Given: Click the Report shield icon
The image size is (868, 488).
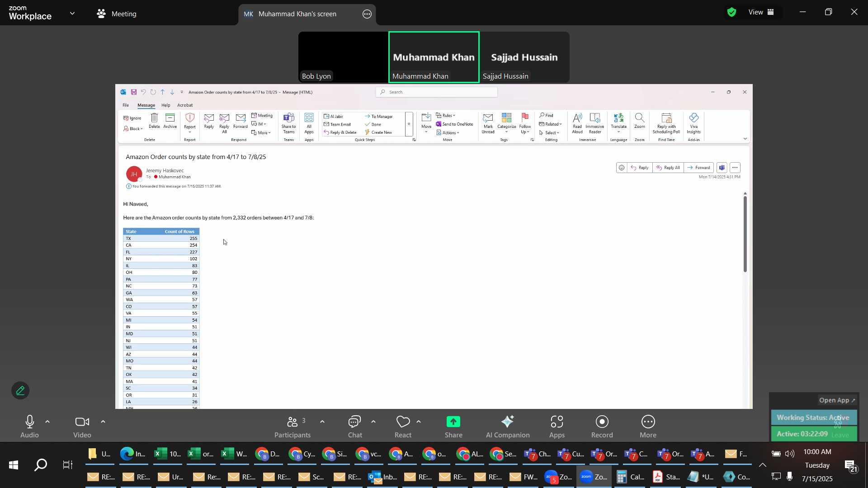Looking at the screenshot, I should pos(190,122).
